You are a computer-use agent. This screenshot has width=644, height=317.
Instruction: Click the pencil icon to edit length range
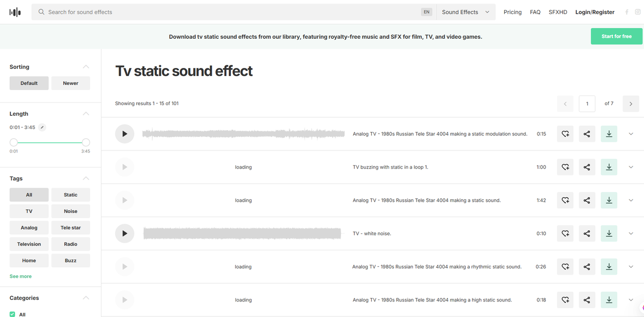click(42, 127)
